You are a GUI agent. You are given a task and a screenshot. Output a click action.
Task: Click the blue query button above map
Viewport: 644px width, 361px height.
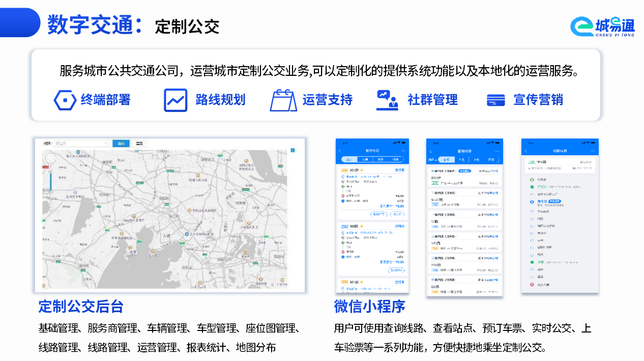(121, 144)
